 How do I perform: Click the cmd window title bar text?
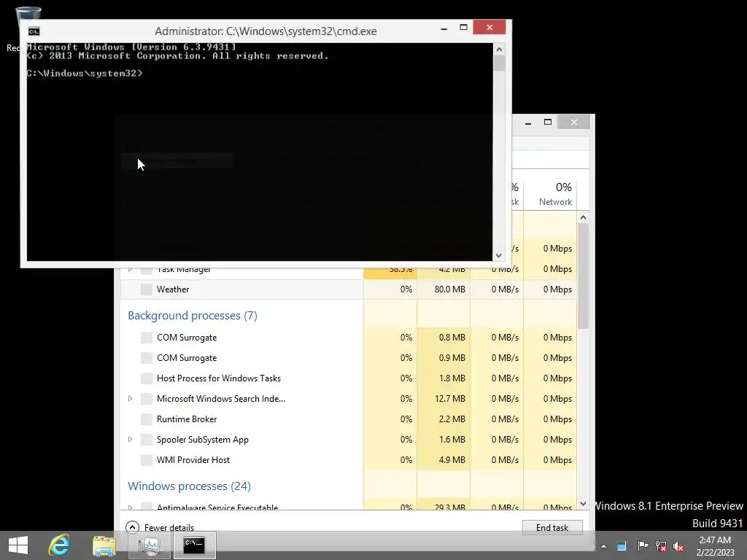click(x=266, y=31)
